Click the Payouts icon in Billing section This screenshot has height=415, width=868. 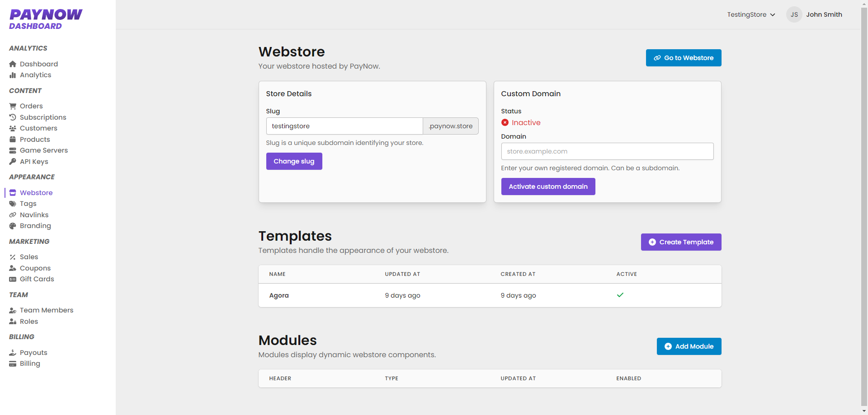point(13,353)
